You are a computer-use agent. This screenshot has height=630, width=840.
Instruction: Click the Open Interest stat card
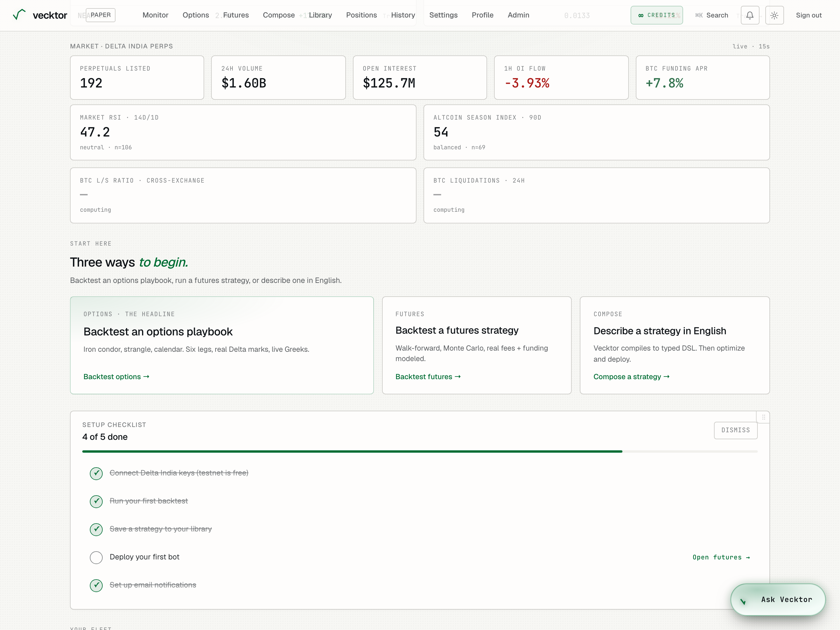(x=420, y=78)
